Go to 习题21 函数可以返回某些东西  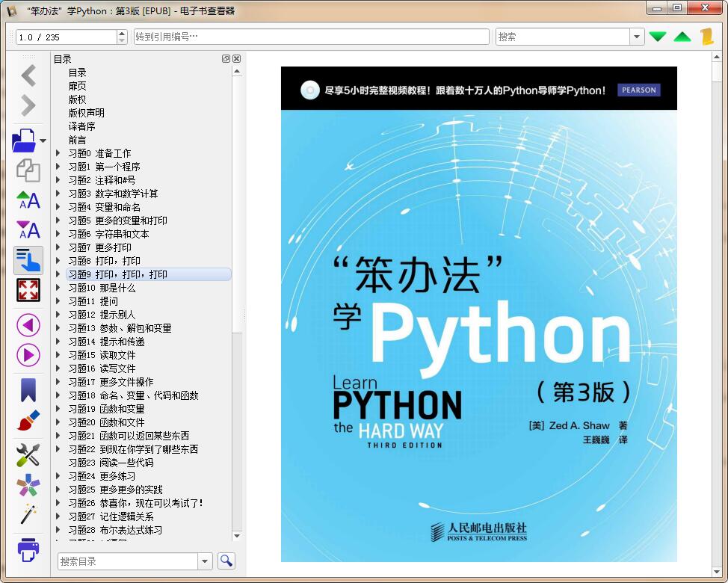click(129, 436)
